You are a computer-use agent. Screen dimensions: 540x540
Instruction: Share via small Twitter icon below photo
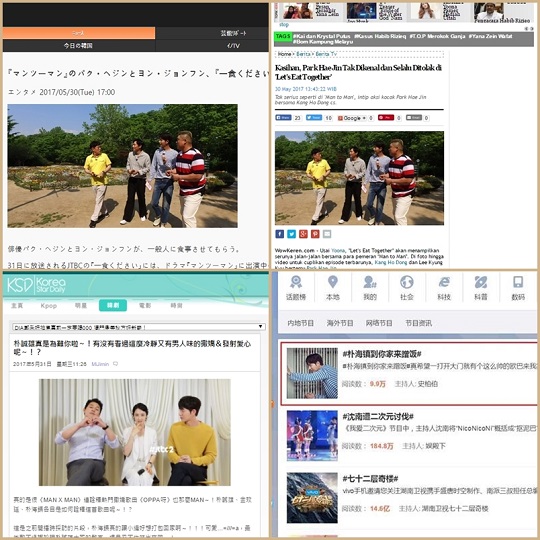[291, 234]
